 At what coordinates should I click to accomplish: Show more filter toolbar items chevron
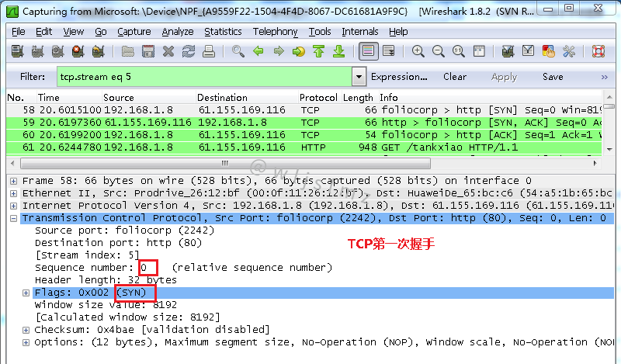[x=605, y=77]
